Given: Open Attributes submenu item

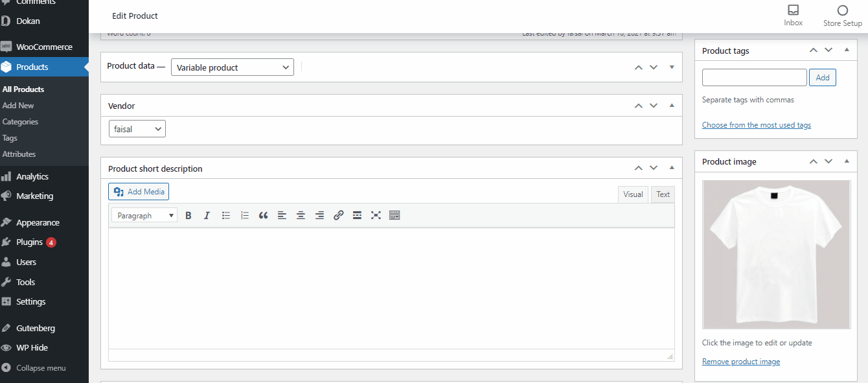Looking at the screenshot, I should pyautogui.click(x=19, y=154).
